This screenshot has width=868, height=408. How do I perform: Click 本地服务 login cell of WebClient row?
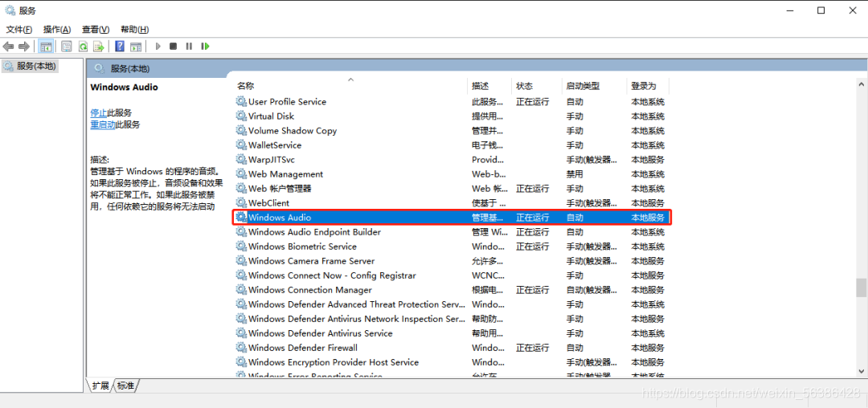click(648, 203)
